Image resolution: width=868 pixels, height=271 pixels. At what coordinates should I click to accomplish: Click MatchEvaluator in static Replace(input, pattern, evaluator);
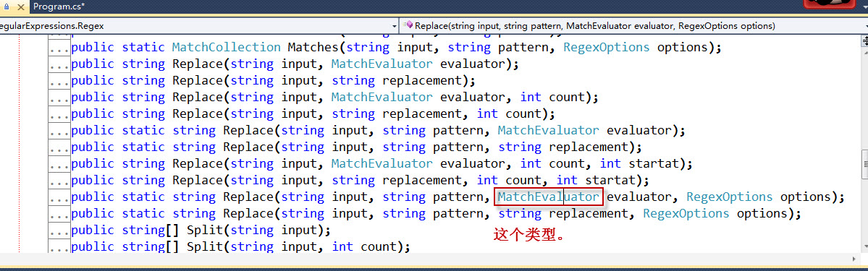tap(549, 130)
